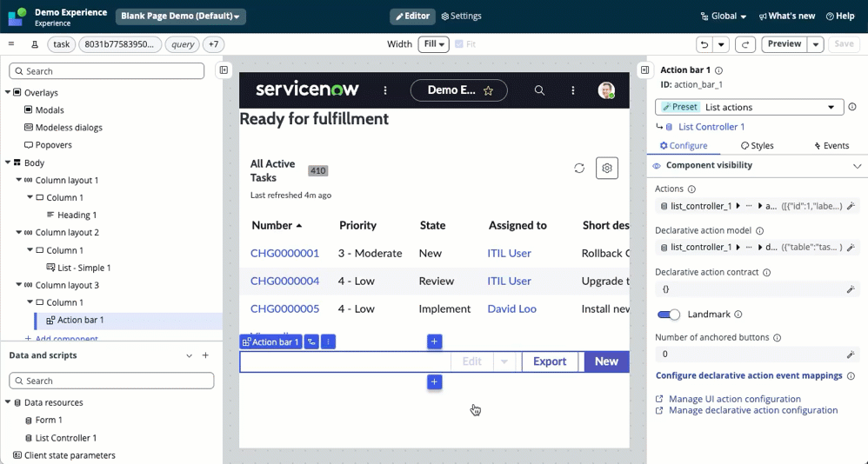Edit the Number of anchored buttons pencil icon
Image resolution: width=868 pixels, height=464 pixels.
tap(851, 354)
